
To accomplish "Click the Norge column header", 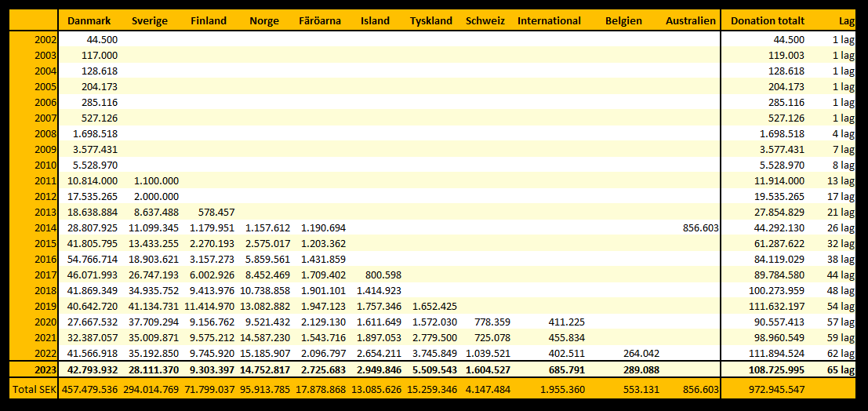I will point(264,21).
